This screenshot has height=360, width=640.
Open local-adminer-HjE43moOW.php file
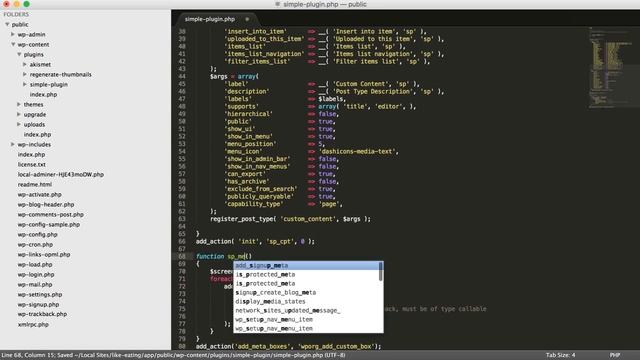(x=61, y=174)
